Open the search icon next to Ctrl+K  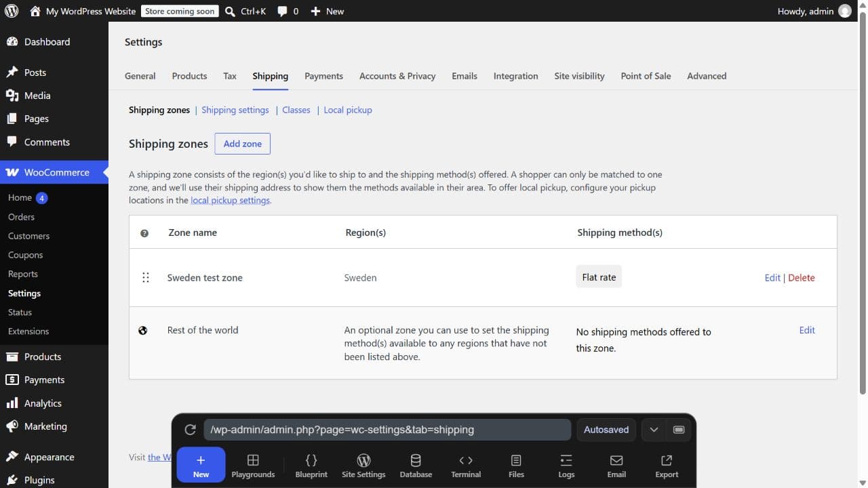tap(230, 12)
